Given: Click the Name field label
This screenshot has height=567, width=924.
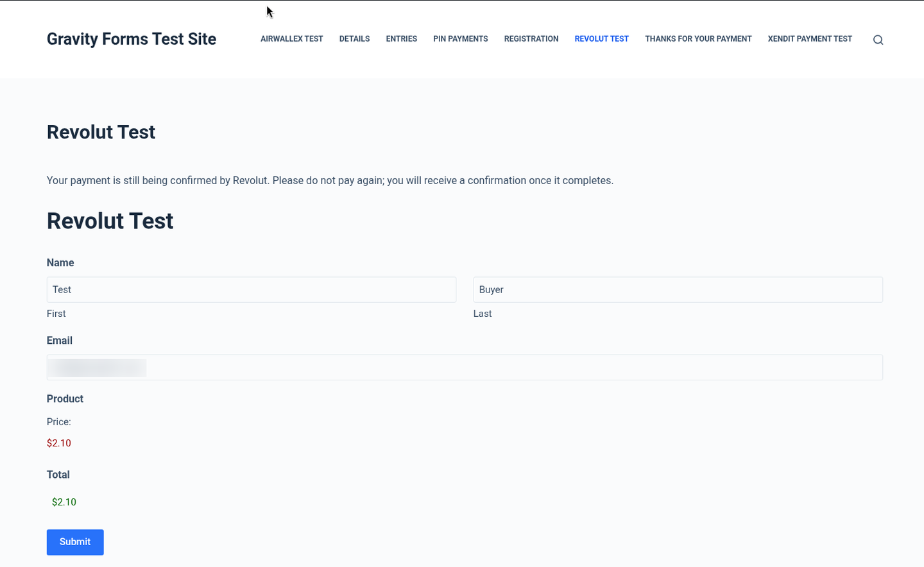Looking at the screenshot, I should click(x=60, y=263).
